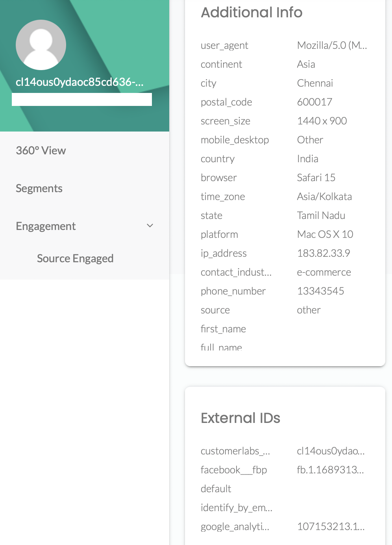
Task: Go to the Segments section
Action: point(39,188)
